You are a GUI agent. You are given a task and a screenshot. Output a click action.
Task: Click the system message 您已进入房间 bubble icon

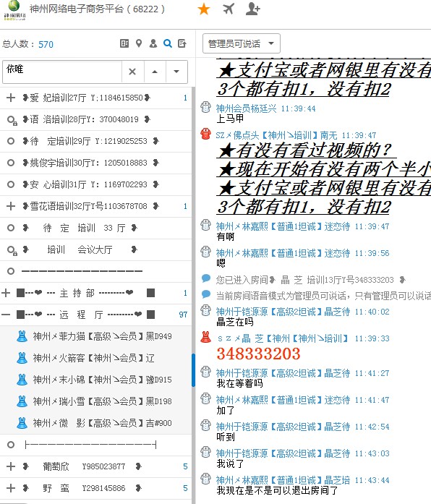[205, 278]
